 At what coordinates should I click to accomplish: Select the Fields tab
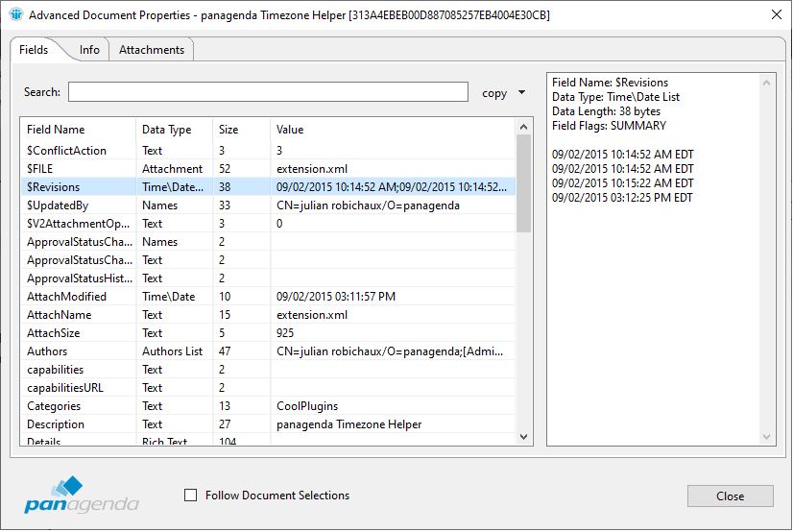pos(34,50)
